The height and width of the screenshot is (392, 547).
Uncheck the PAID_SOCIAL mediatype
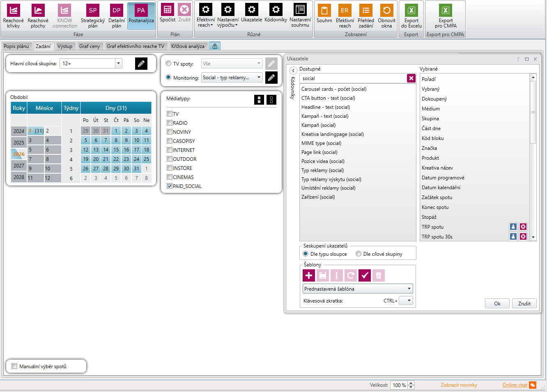(170, 186)
